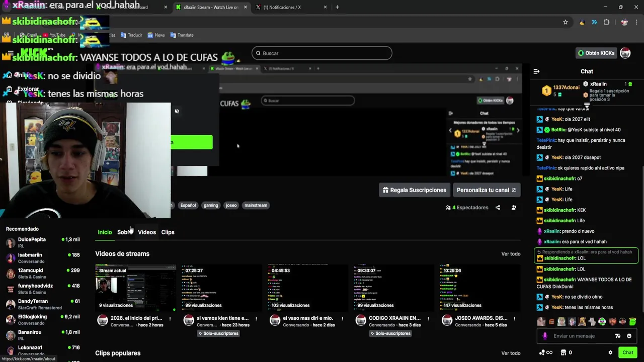Screen dimensions: 644x362
Task: Open a new browser tab with plus
Action: pos(337,7)
